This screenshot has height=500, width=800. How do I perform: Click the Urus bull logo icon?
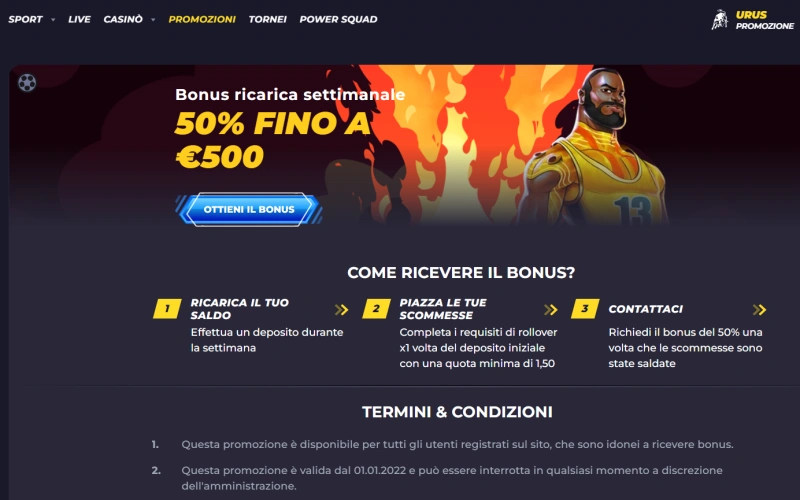719,20
